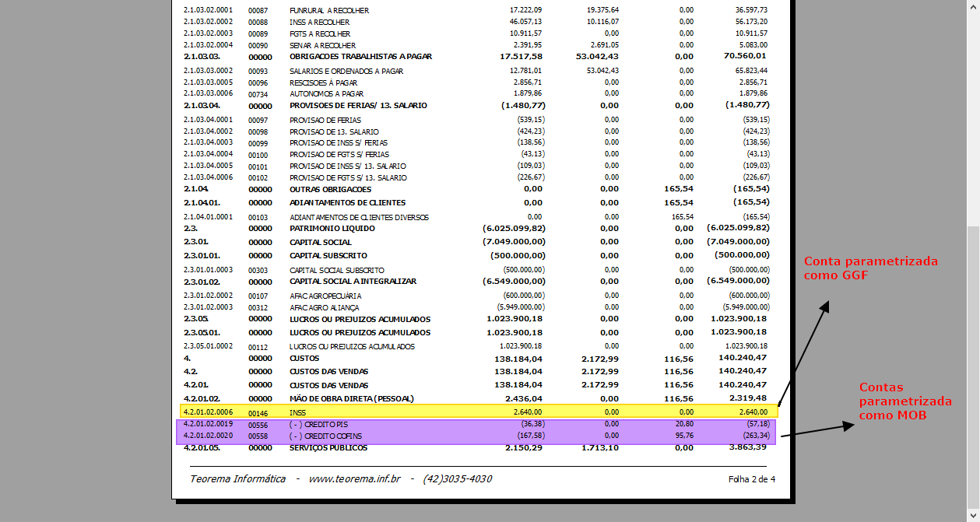Screen dimensions: 980x522
Task: Select the FGTS A RECOLHER row label
Action: point(320,34)
